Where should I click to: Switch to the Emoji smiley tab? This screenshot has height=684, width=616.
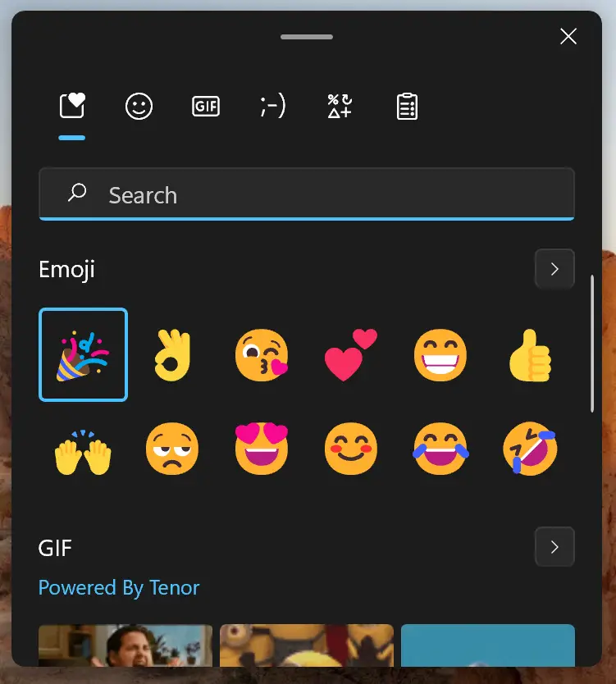tap(139, 106)
